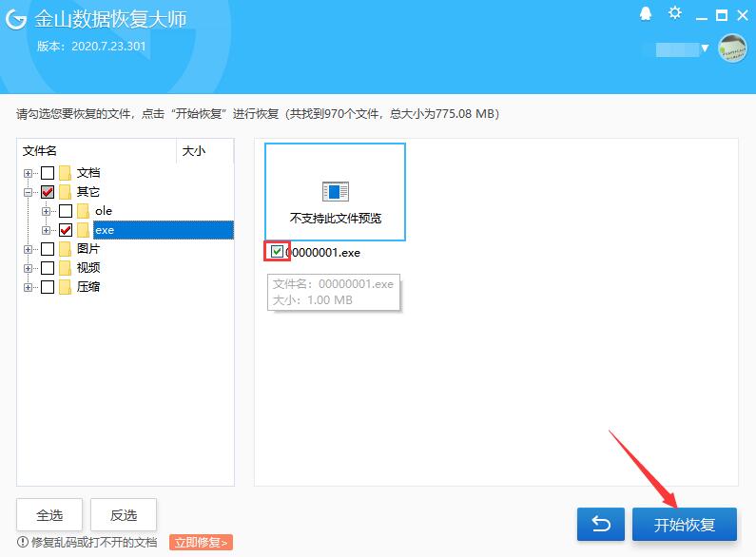Click the 图片 folder icon
Screen dimensions: 756x557
(65, 249)
